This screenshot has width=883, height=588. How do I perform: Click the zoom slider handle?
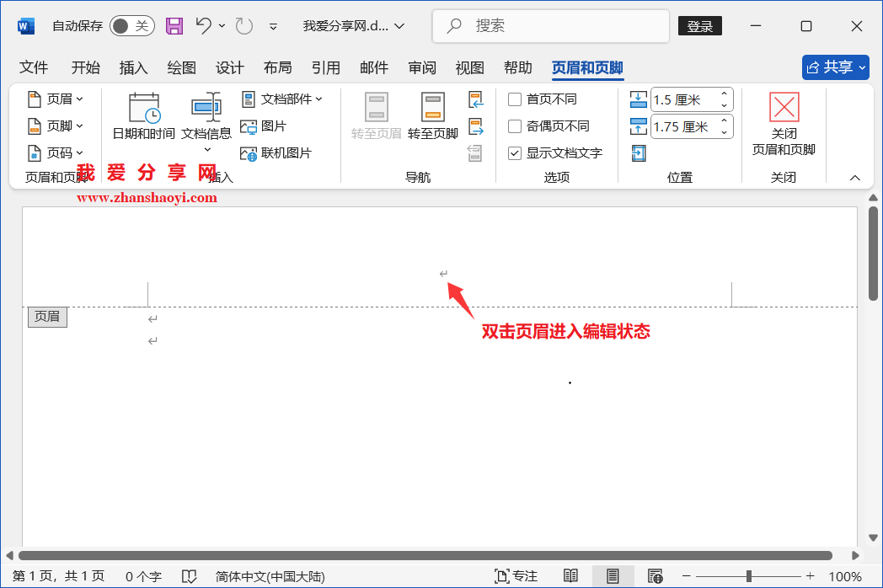748,576
